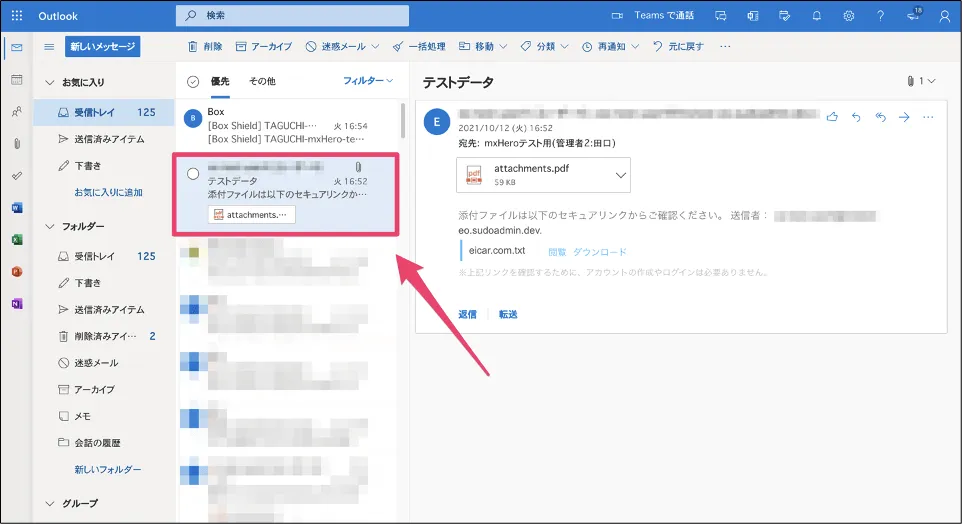This screenshot has height=524, width=962.
Task: Click 転送 at the message bottom
Action: tap(508, 314)
